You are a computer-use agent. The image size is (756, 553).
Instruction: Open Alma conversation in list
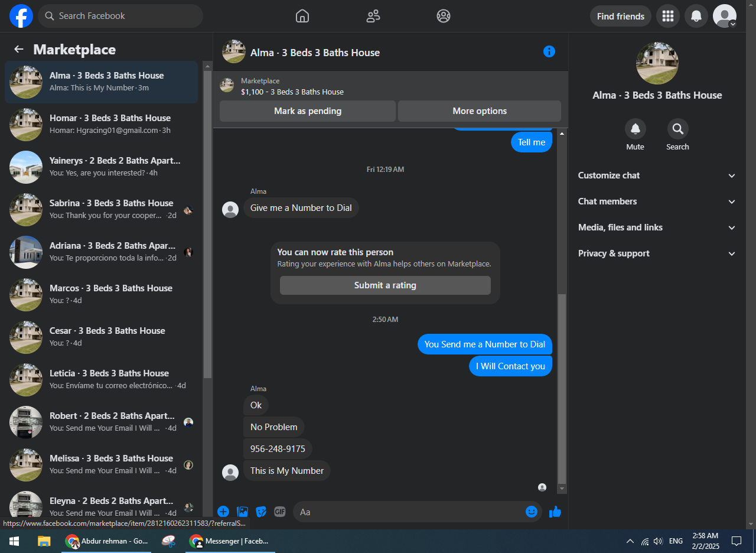coord(102,82)
